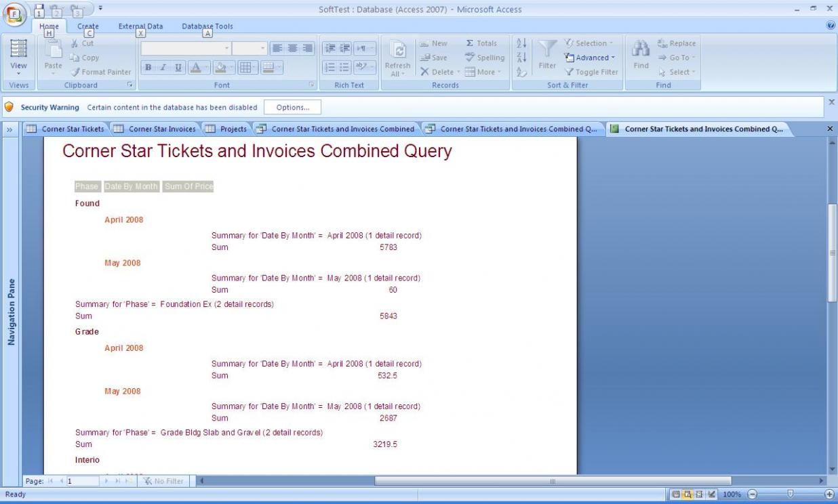This screenshot has width=838, height=504.
Task: Align text left in Font group
Action: (277, 48)
